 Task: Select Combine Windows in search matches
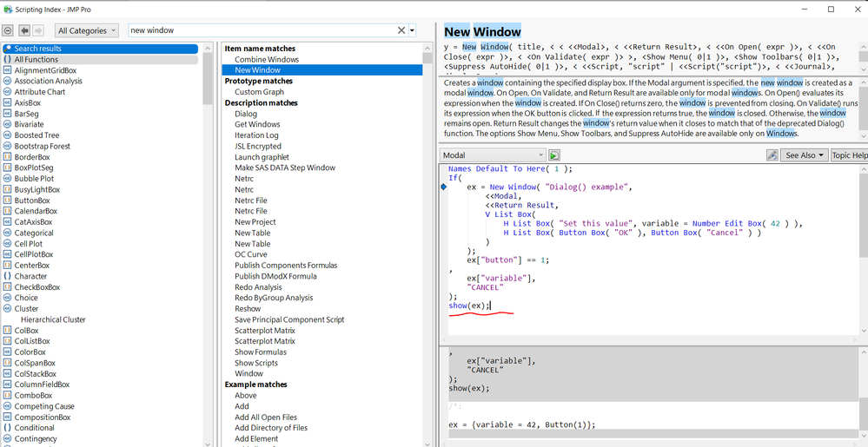tap(266, 59)
